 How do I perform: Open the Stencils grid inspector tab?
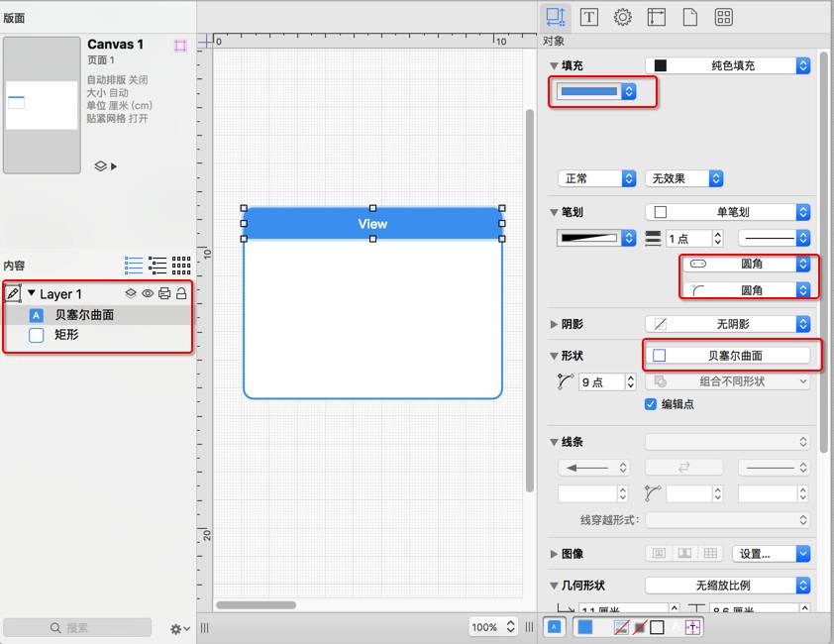pyautogui.click(x=724, y=17)
